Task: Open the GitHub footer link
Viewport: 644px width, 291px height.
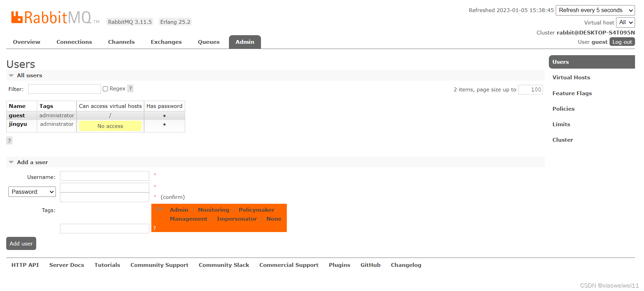Action: 370,265
